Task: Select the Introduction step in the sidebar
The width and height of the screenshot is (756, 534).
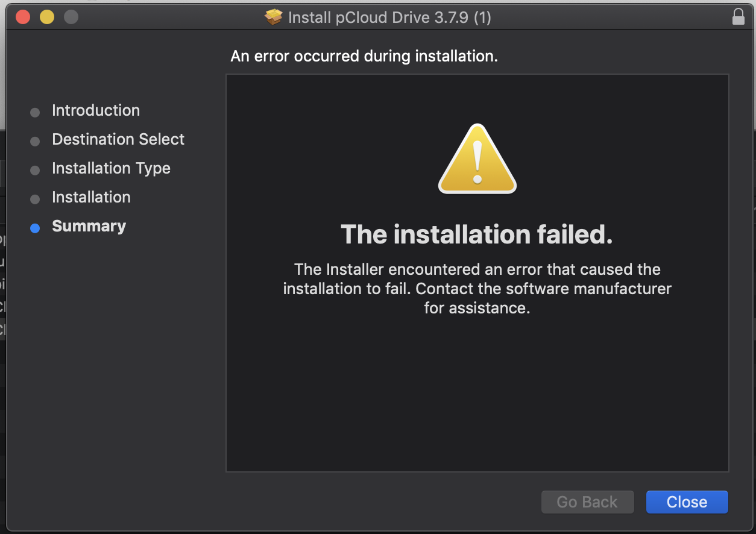Action: click(96, 110)
